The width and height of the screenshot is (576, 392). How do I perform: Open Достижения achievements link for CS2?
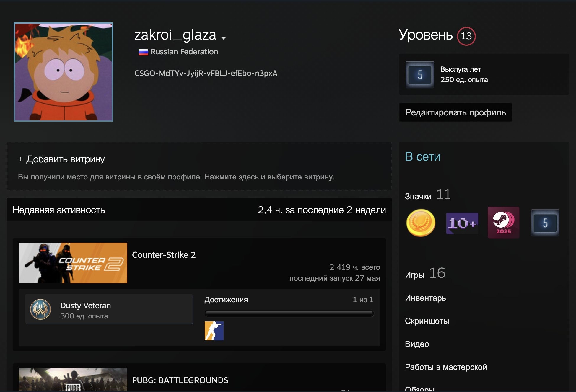tap(226, 300)
